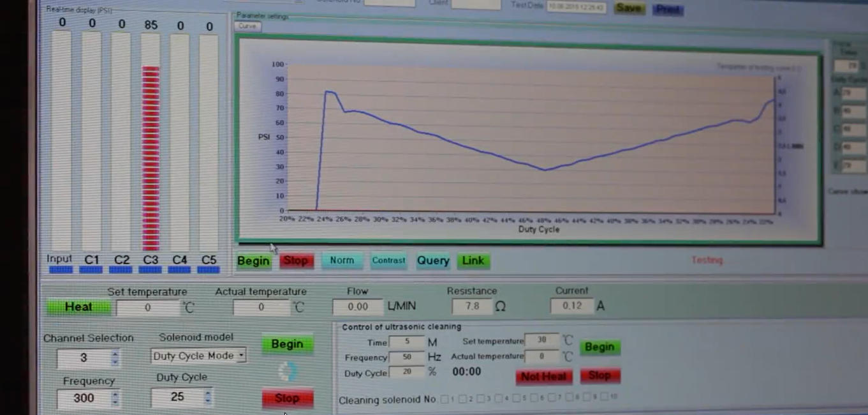Check Cleaning solenoid No. 8
Screen dimensions: 868x415
click(570, 398)
